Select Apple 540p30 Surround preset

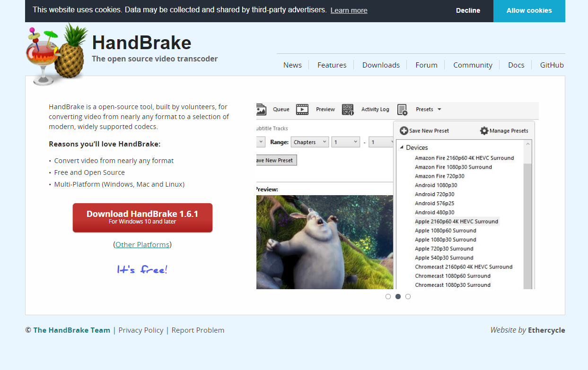(x=444, y=258)
